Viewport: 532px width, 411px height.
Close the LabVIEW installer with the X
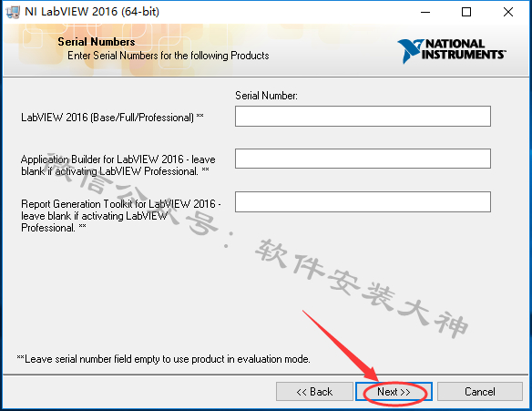[x=508, y=12]
